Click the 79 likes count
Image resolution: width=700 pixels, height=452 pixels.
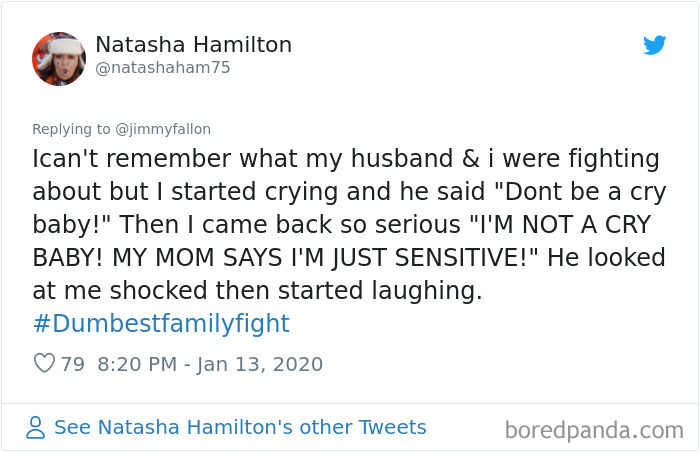pyautogui.click(x=72, y=364)
